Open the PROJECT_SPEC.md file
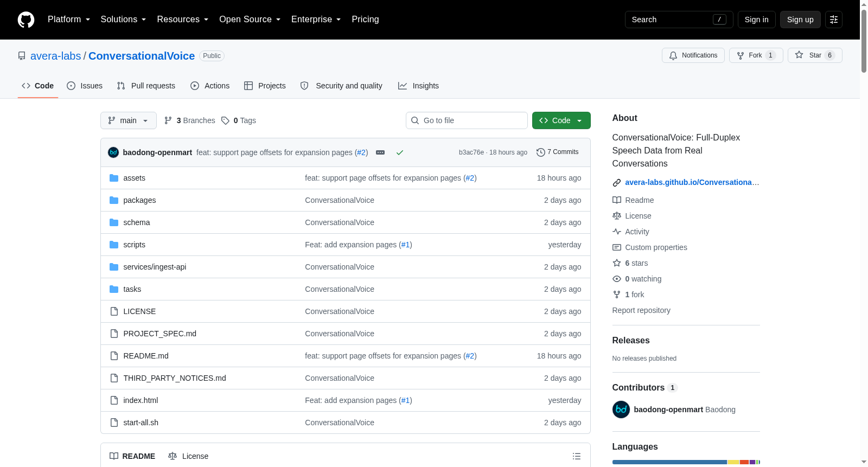Image resolution: width=868 pixels, height=467 pixels. (x=160, y=334)
